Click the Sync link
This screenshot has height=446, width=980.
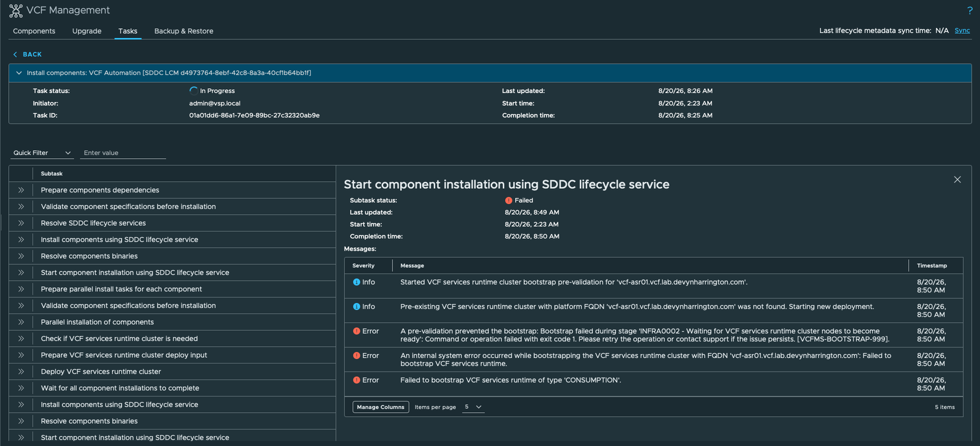tap(962, 30)
